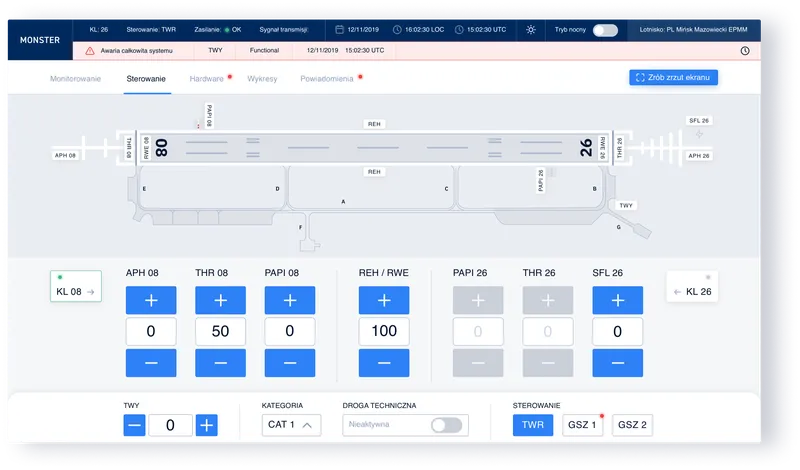Click the THR 08 value field showing 50
Image resolution: width=800 pixels, height=470 pixels.
pos(220,331)
